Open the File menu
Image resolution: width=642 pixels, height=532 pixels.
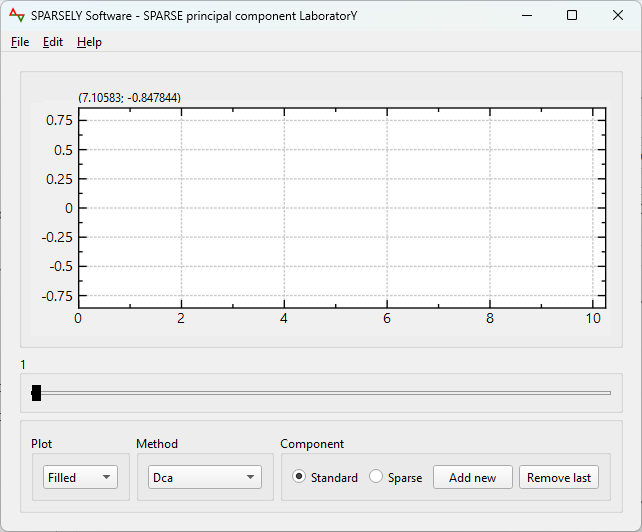20,42
